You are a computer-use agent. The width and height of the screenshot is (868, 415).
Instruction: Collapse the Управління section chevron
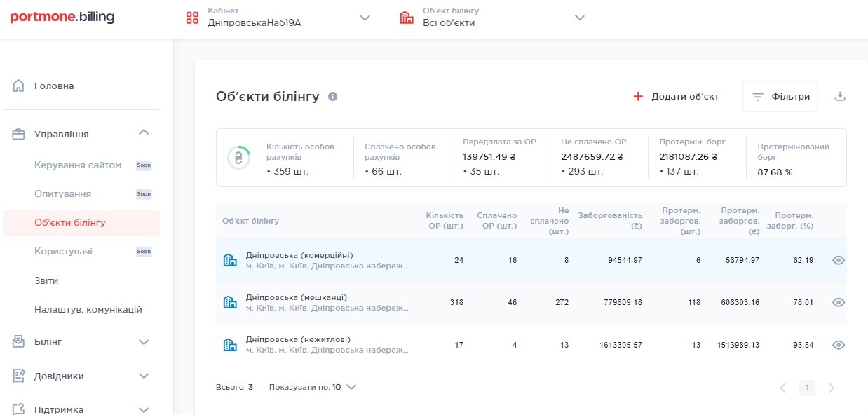coord(144,132)
